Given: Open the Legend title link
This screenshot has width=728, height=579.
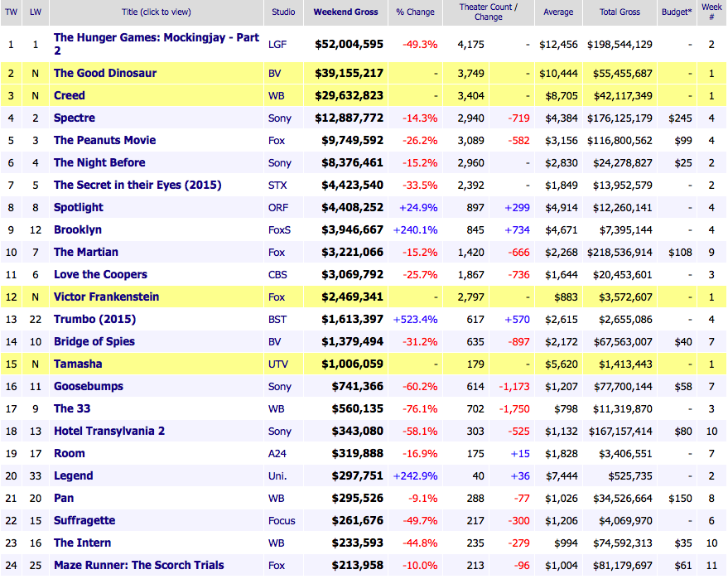Looking at the screenshot, I should [x=74, y=476].
